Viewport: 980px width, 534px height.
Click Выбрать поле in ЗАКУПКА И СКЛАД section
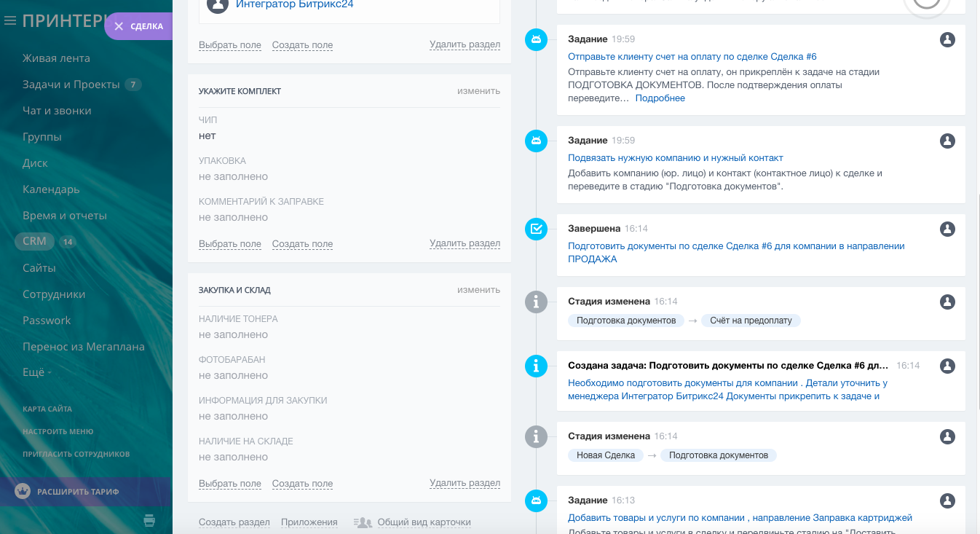pyautogui.click(x=230, y=484)
